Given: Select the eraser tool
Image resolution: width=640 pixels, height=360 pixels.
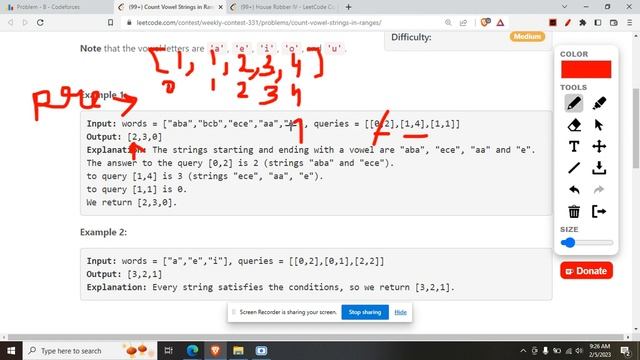Looking at the screenshot, I should click(574, 125).
